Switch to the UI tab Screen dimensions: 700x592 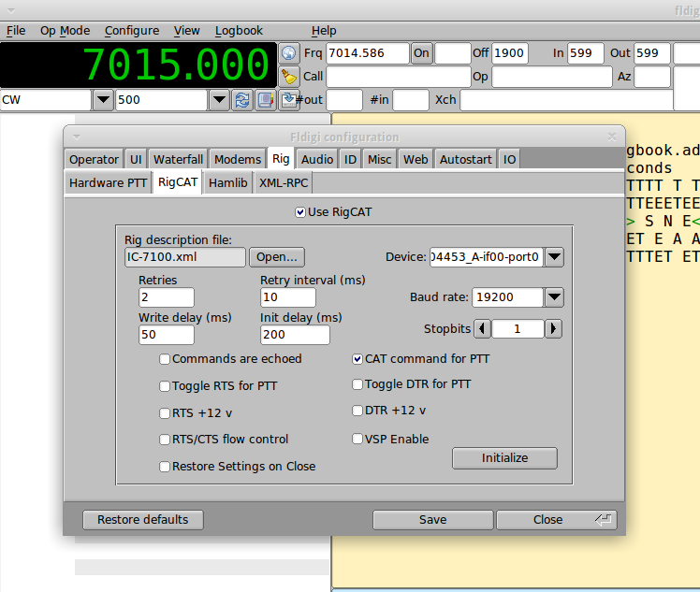tap(136, 160)
